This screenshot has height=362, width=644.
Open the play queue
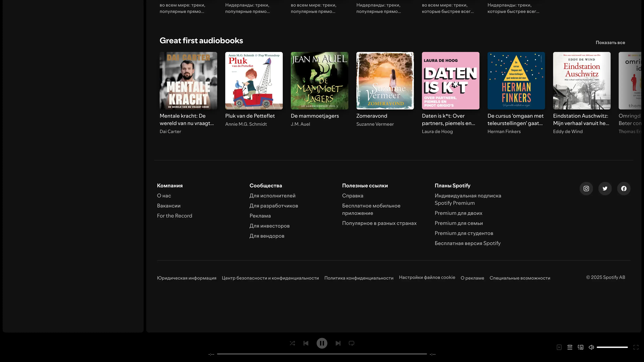click(x=570, y=347)
